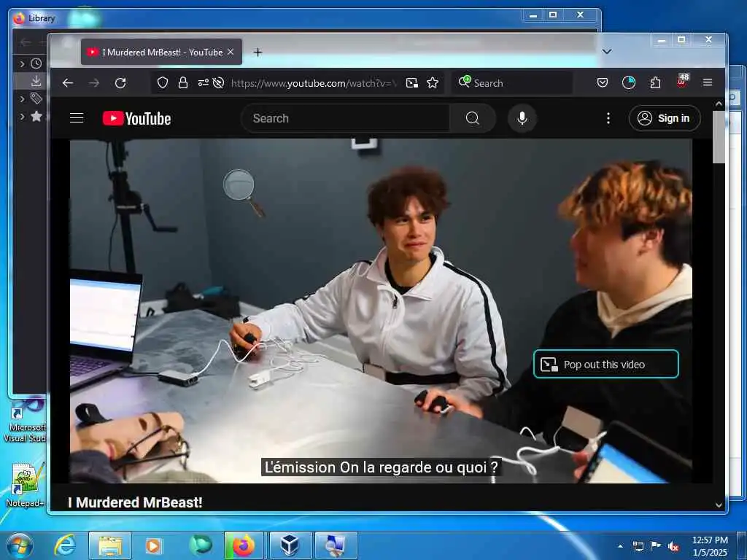The height and width of the screenshot is (560, 747).
Task: Open the monitor app on taskbar
Action: [x=336, y=545]
